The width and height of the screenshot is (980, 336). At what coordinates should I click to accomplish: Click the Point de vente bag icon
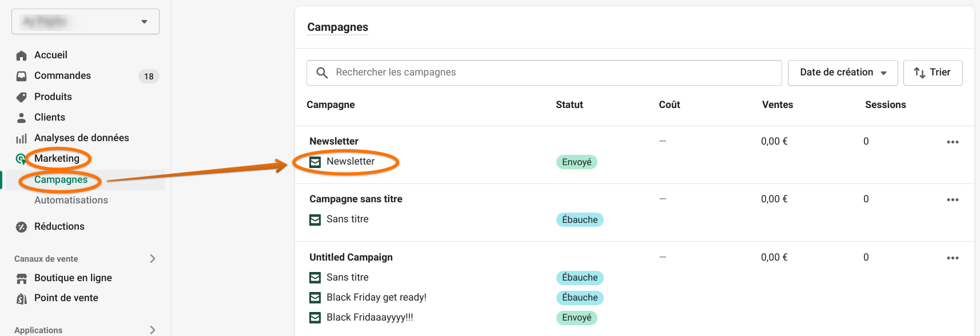pos(22,298)
